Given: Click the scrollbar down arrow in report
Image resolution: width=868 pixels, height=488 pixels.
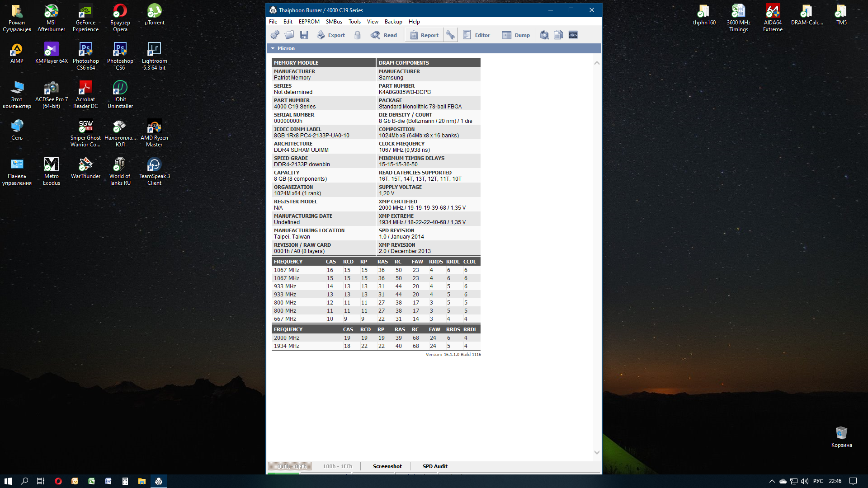Looking at the screenshot, I should click(597, 452).
